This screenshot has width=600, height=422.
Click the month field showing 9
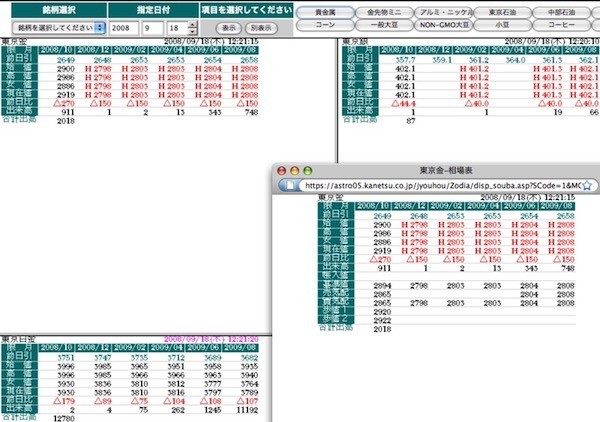(152, 28)
